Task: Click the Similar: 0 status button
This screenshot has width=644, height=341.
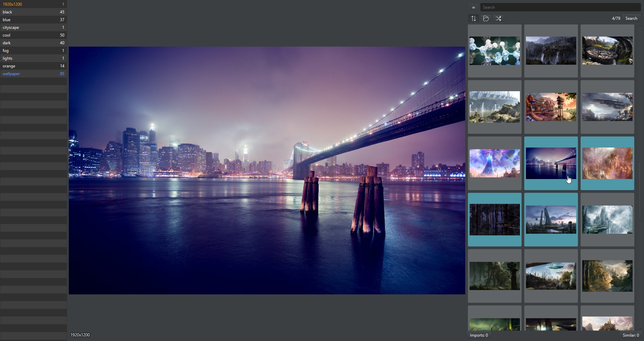Action: coord(631,335)
